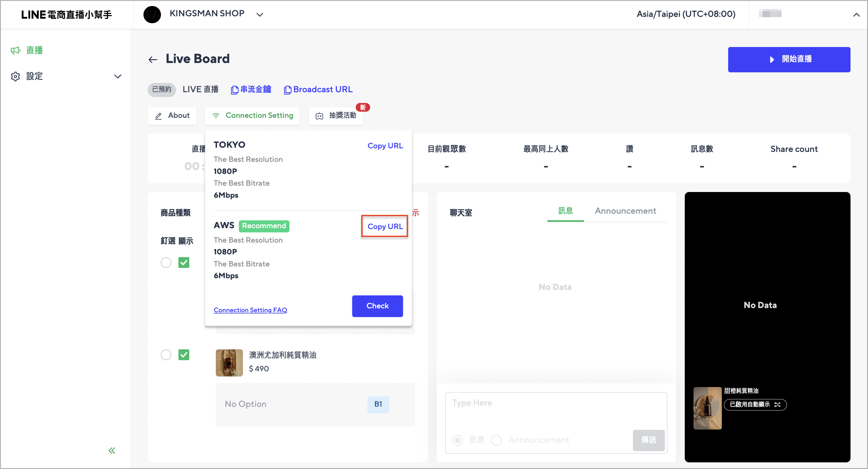Collapse the top-right user menu chevron
868x469 pixels.
pyautogui.click(x=856, y=14)
